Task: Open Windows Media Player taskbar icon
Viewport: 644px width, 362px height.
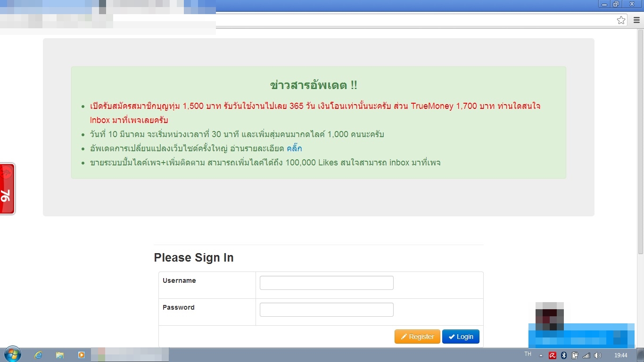Action: pyautogui.click(x=82, y=355)
